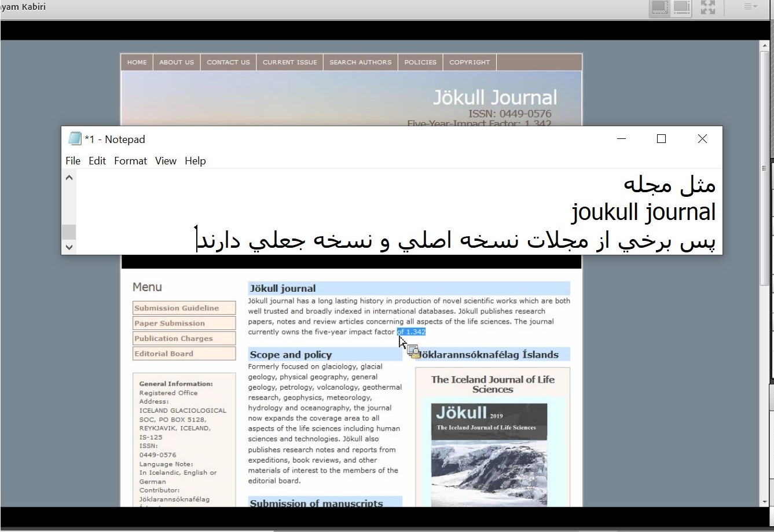
Task: Click the highlighted 'of 1.342' text
Action: pyautogui.click(x=411, y=332)
